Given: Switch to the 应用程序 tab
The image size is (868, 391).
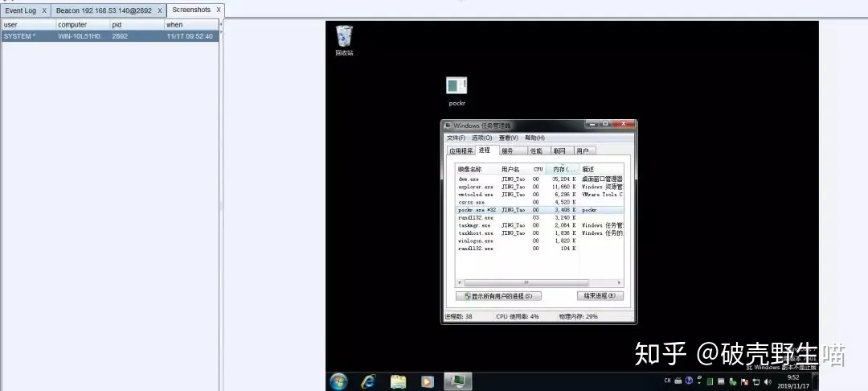Looking at the screenshot, I should [461, 151].
